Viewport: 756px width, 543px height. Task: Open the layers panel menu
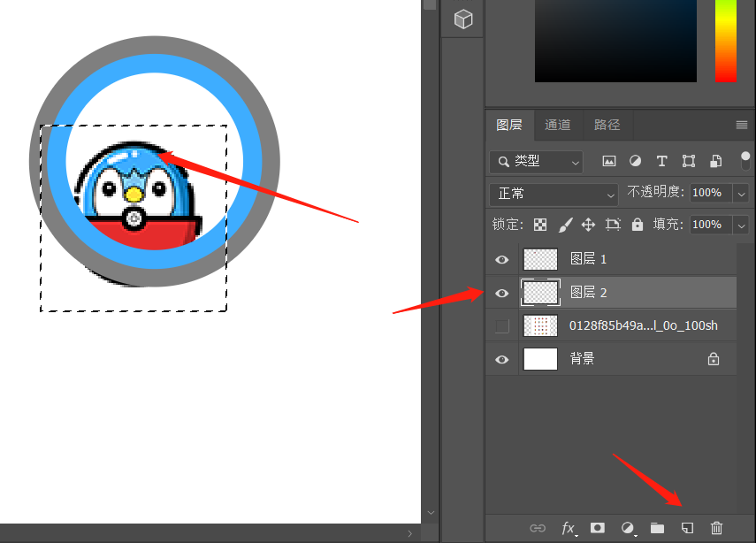pyautogui.click(x=742, y=126)
